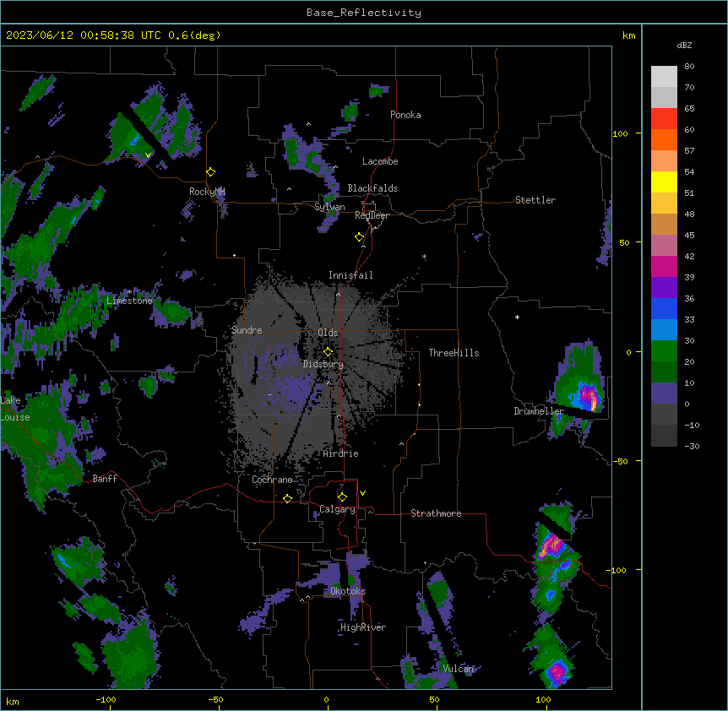Screen dimensions: 728x711
Task: Click the Okotoks map label
Action: [348, 591]
